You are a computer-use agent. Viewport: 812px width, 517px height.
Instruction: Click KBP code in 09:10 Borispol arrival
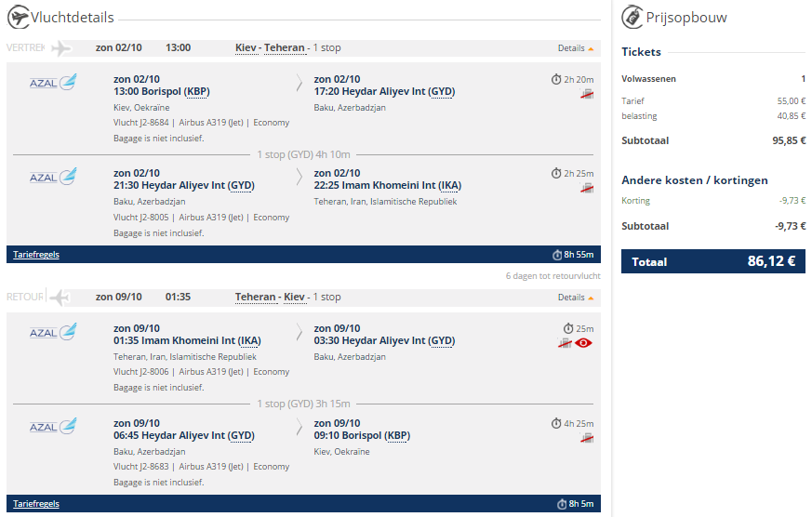coord(397,436)
